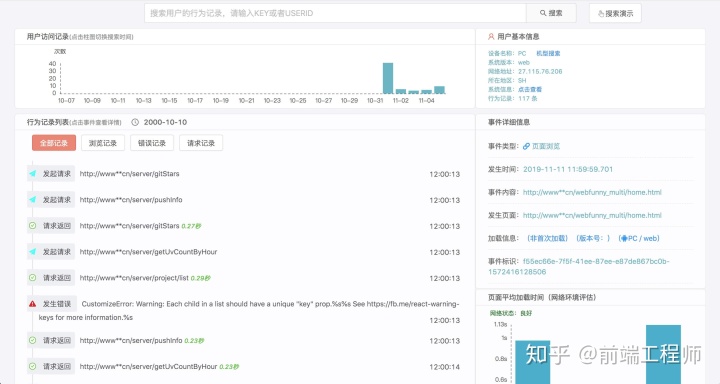Viewport: 720px width, 384px height.
Task: Click the link icon beside 页面浏览
Action: pyautogui.click(x=526, y=146)
